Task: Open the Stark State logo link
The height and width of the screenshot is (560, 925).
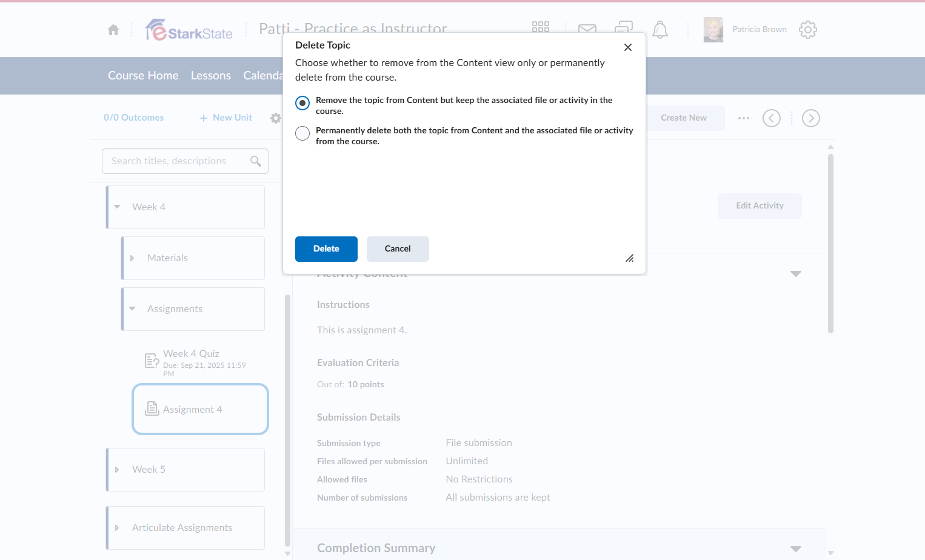Action: (189, 30)
